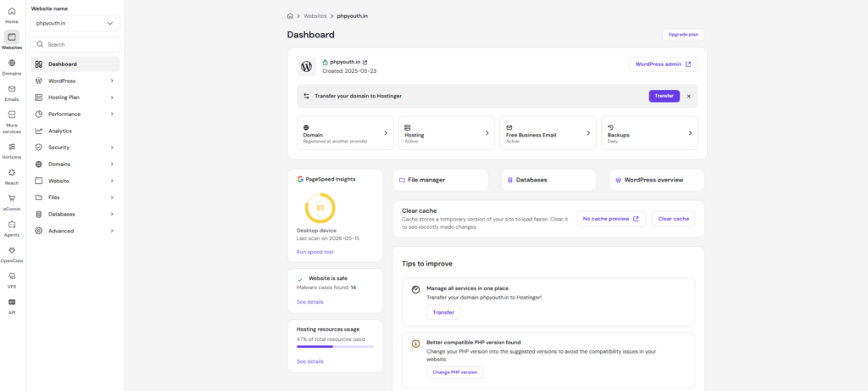This screenshot has width=868, height=391.
Task: Open Domains globe icon in left rail
Action: click(12, 63)
